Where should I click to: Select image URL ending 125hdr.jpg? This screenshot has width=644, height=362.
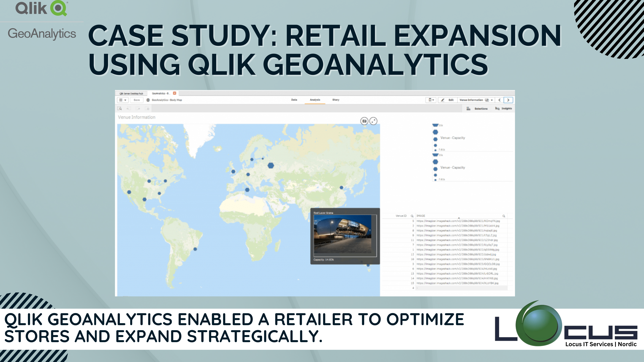click(x=457, y=240)
